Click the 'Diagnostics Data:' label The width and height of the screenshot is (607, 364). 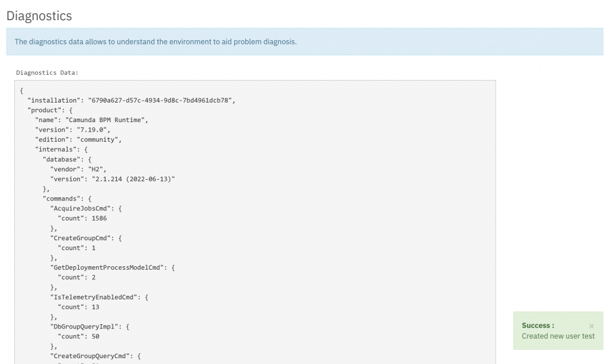(x=47, y=73)
